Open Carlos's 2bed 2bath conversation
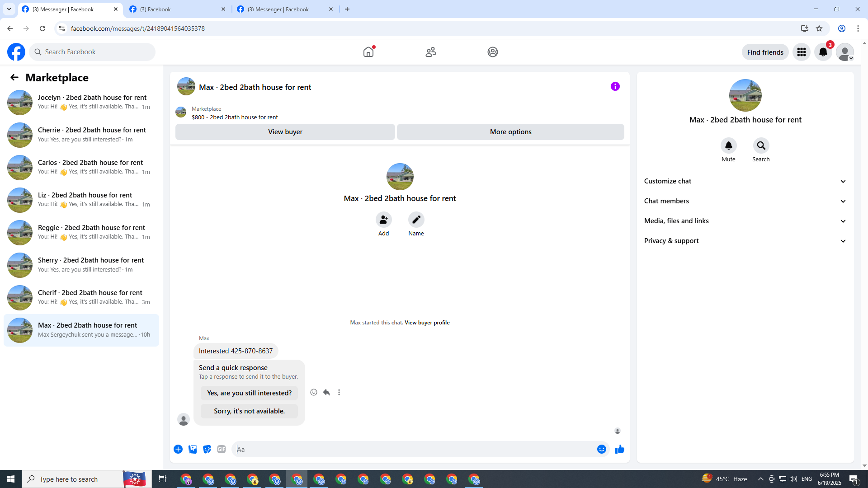This screenshot has width=868, height=488. pos(81,168)
